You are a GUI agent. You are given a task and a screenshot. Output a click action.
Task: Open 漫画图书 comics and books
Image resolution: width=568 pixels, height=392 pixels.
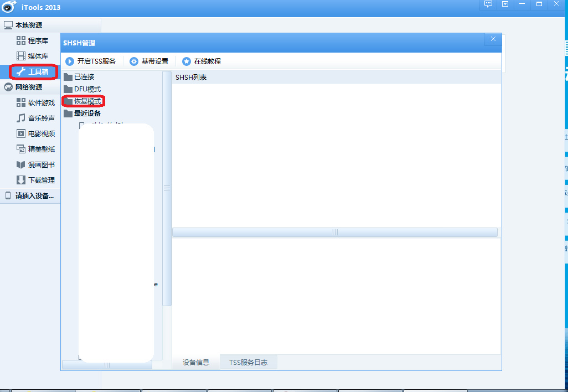tap(35, 165)
